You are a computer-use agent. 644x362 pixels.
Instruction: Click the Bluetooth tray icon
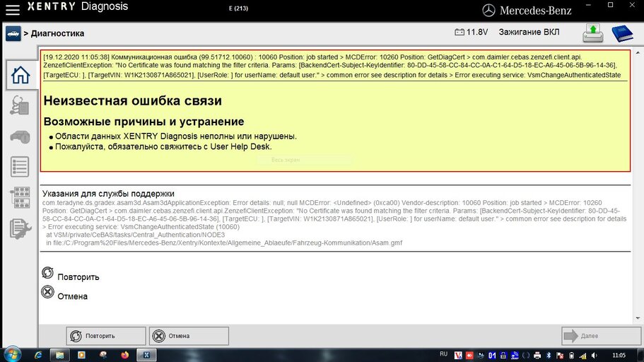click(549, 356)
